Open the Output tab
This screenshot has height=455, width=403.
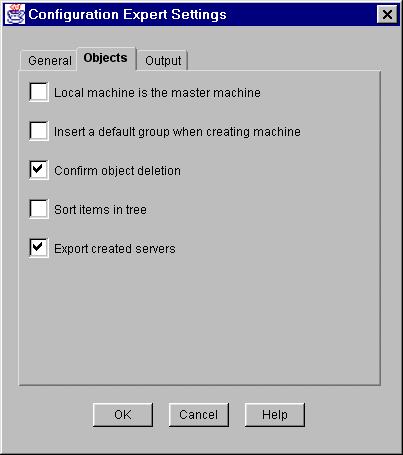163,61
